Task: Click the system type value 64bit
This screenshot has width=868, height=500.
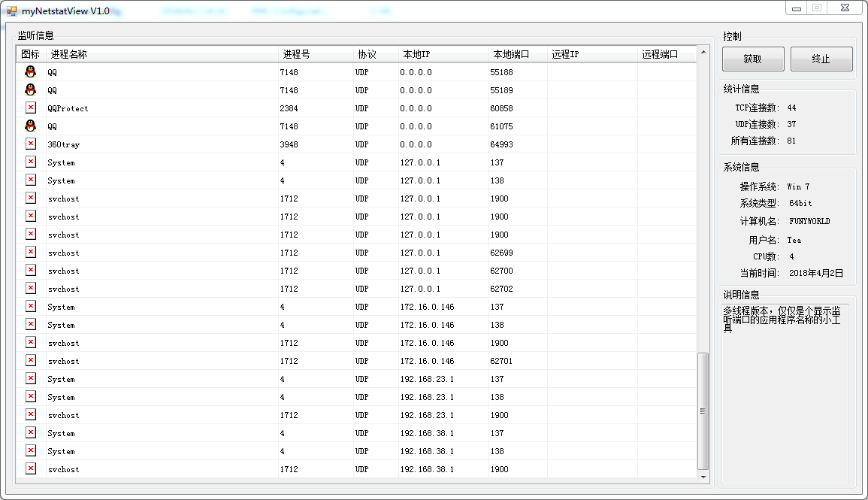Action: point(800,204)
